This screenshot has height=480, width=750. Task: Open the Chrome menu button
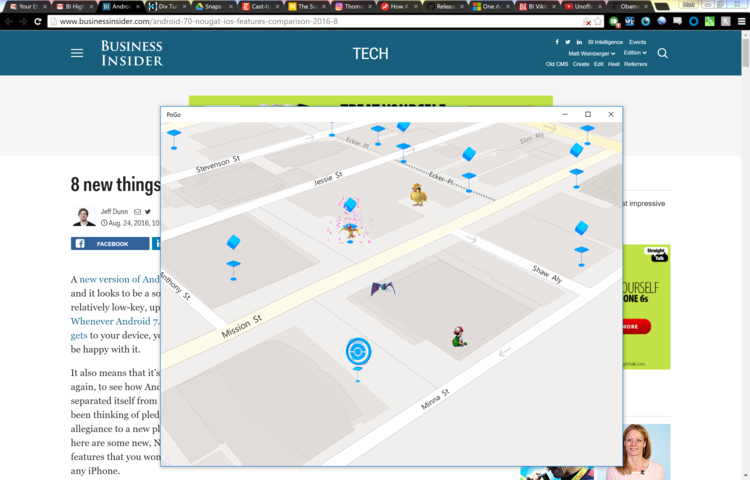pos(741,22)
